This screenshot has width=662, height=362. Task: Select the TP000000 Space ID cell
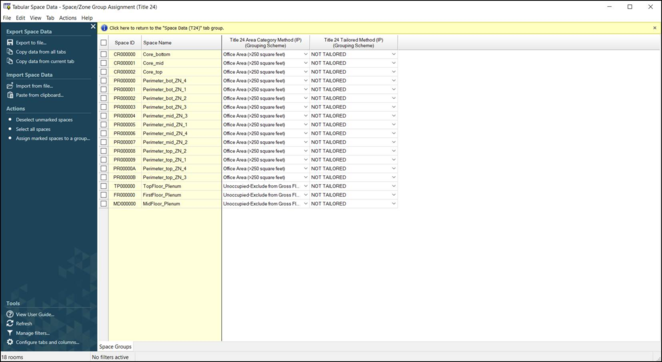point(125,186)
